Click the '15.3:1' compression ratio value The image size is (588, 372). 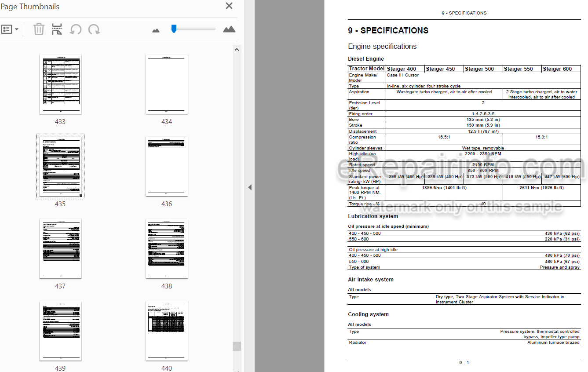click(541, 137)
